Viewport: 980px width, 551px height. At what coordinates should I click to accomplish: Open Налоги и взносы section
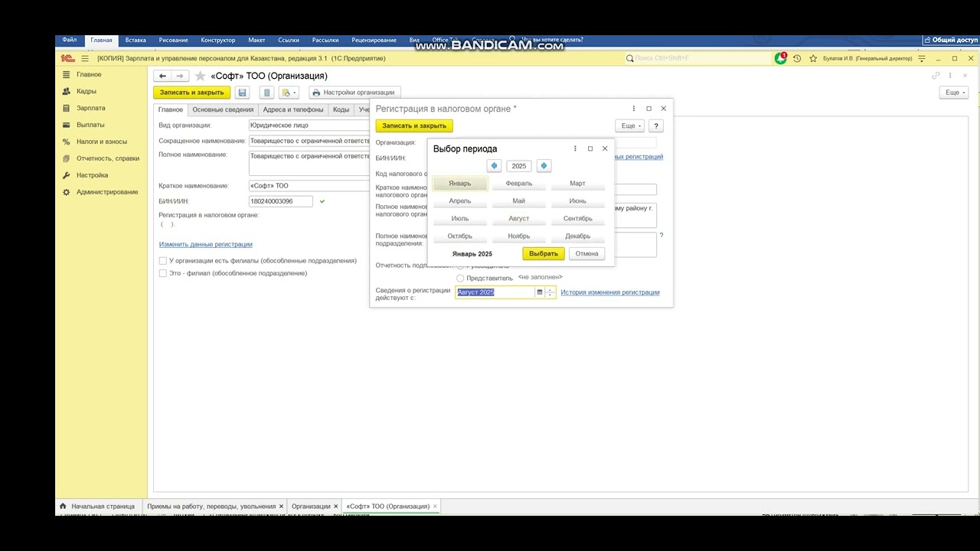point(102,142)
